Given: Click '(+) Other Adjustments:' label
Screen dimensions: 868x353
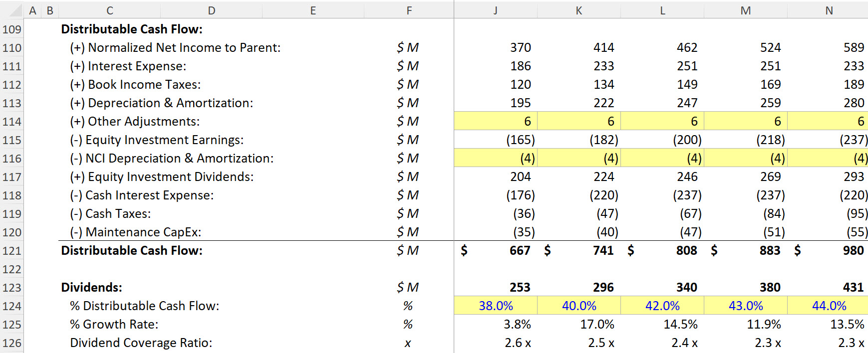Looking at the screenshot, I should 135,122.
